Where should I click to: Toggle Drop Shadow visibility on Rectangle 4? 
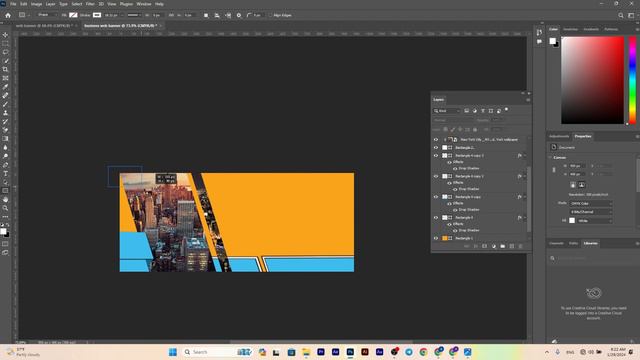click(x=455, y=230)
